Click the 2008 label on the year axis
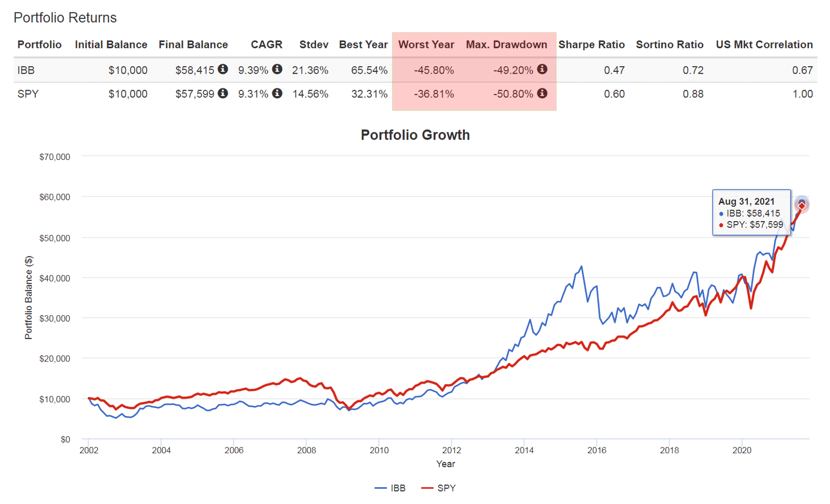Screen dimensions: 830x504 point(307,450)
